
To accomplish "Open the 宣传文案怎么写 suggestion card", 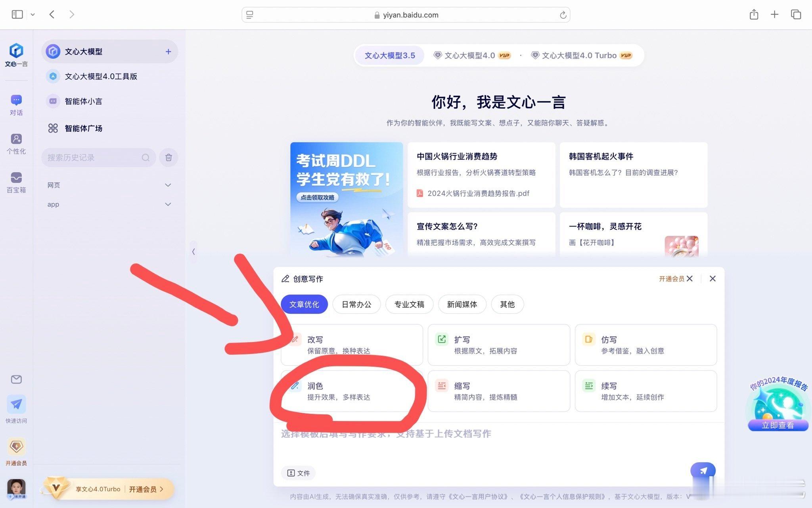I will tap(481, 234).
